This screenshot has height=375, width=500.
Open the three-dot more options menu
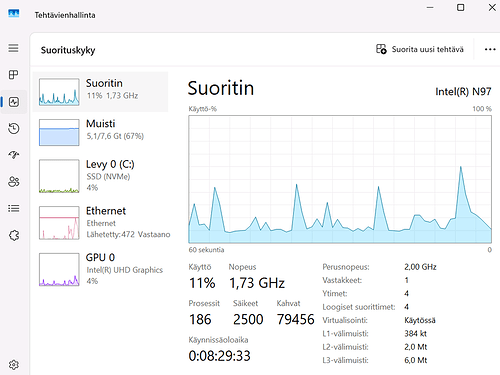490,49
